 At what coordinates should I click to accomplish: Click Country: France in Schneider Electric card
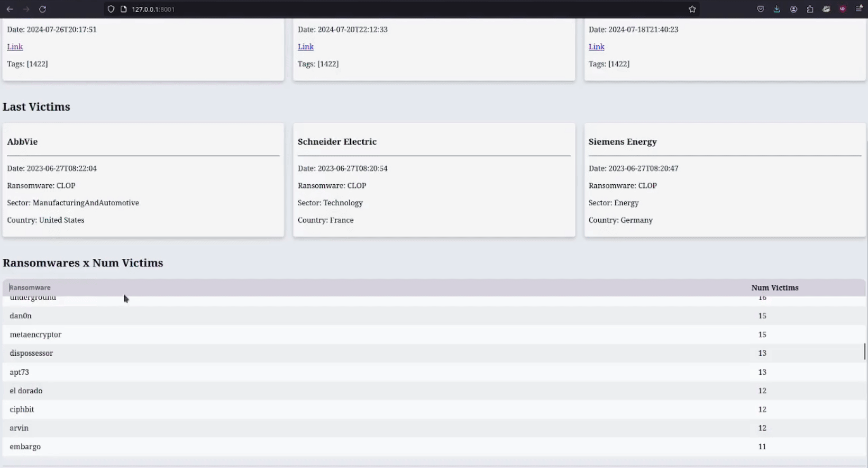coord(326,220)
